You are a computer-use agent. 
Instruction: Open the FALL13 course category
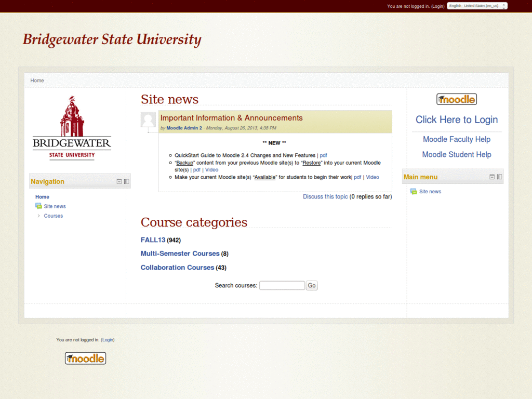[153, 240]
